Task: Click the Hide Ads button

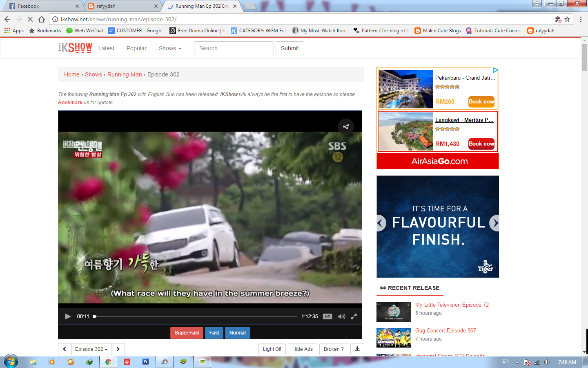Action: 303,349
